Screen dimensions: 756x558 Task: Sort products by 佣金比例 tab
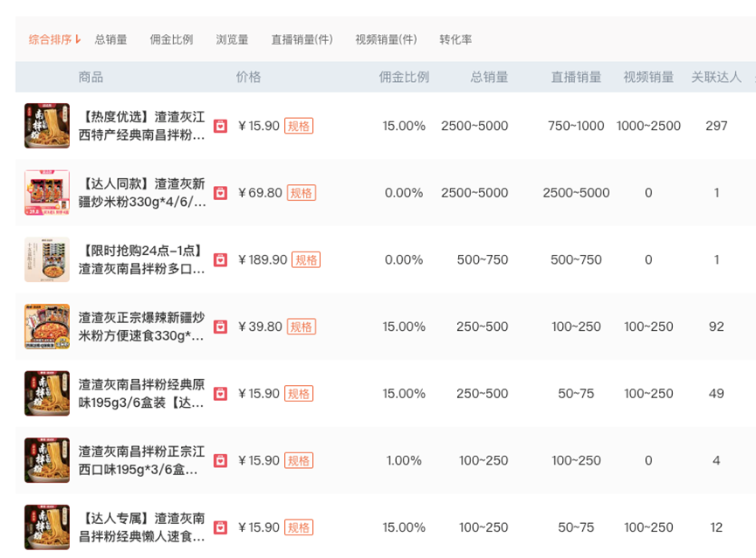point(171,39)
